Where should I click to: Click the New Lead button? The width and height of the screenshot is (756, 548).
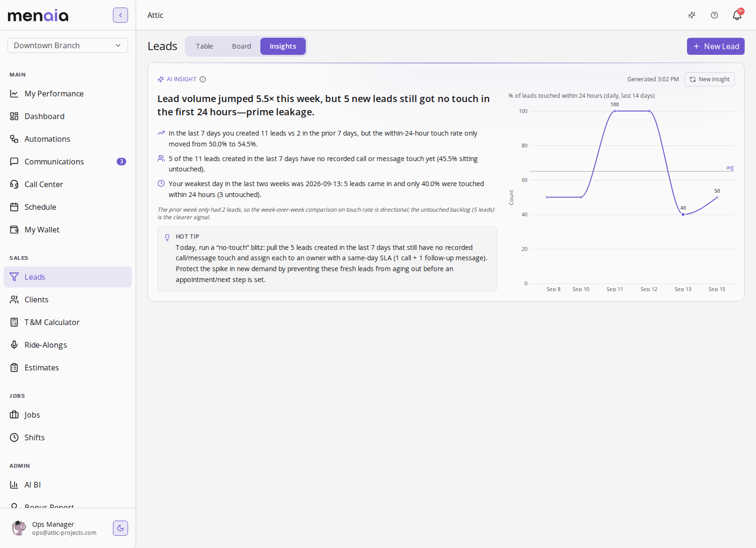point(716,46)
